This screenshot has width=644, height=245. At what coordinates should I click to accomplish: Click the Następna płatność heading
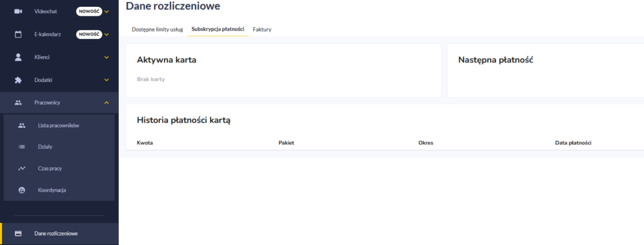point(496,60)
